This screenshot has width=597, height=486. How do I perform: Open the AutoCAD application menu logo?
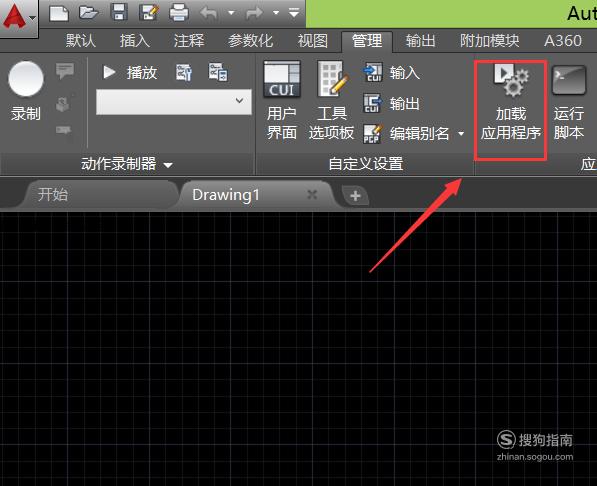click(x=18, y=18)
